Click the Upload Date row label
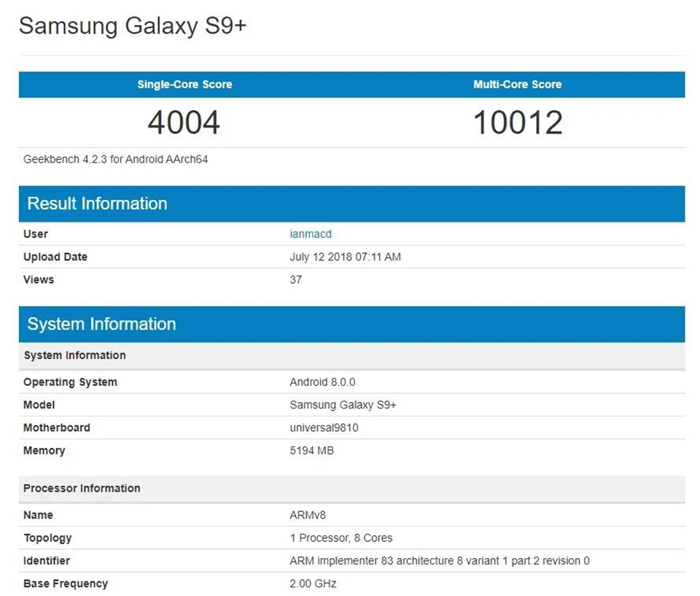Image resolution: width=700 pixels, height=596 pixels. pos(55,257)
